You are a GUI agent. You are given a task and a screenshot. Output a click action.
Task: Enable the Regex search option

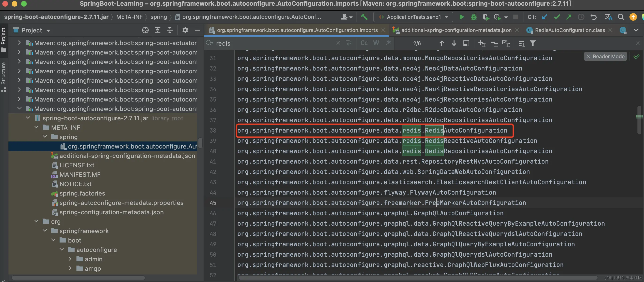pyautogui.click(x=388, y=43)
